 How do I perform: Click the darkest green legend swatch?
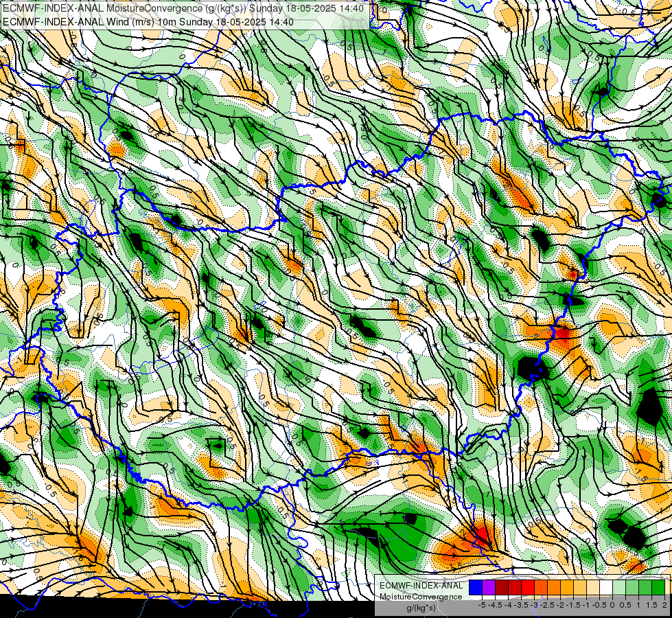click(658, 587)
